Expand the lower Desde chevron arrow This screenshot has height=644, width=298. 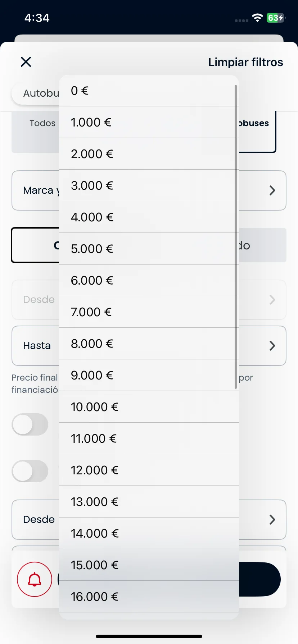point(272,520)
